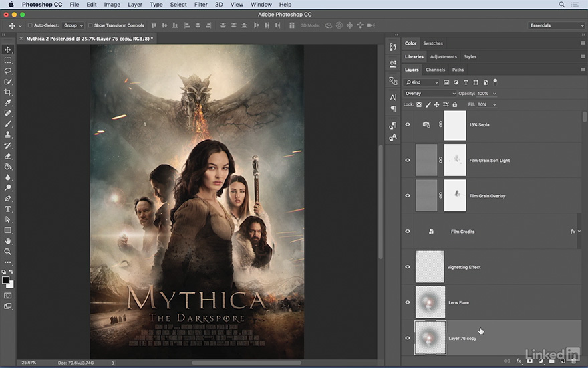The height and width of the screenshot is (368, 588).
Task: Hide the Vignetting Effect layer
Action: click(x=408, y=266)
